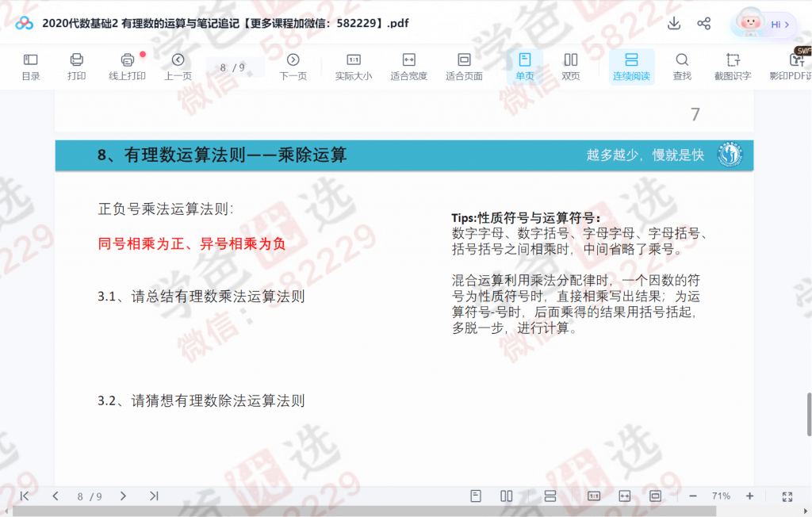Toggle 连续阅读 continuous reading mode
This screenshot has width=812, height=517.
[x=631, y=67]
